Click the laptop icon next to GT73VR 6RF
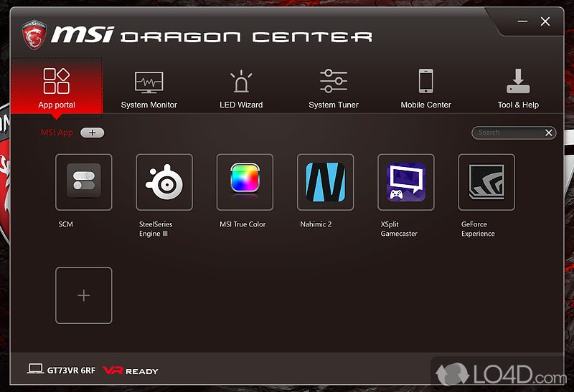Viewport: 574px width, 392px height. coord(35,368)
